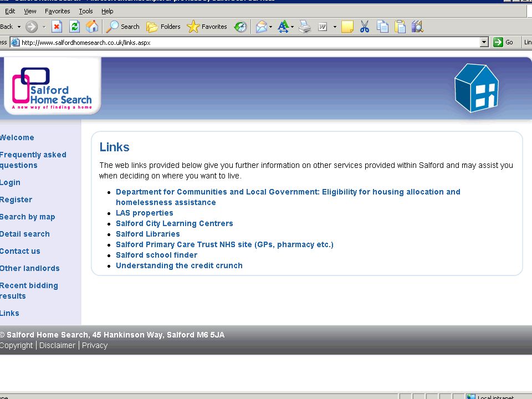532x399 pixels.
Task: Click the Mail envelope icon
Action: (x=261, y=27)
